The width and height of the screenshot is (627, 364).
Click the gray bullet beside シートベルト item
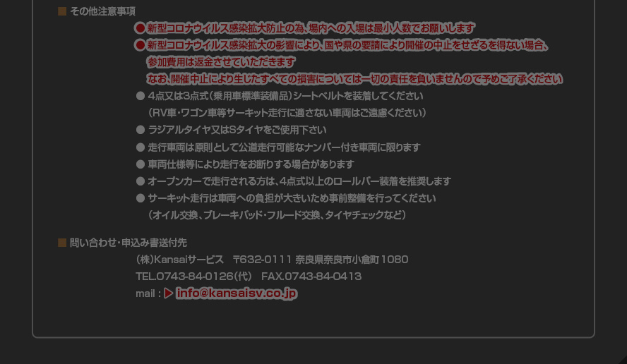141,96
